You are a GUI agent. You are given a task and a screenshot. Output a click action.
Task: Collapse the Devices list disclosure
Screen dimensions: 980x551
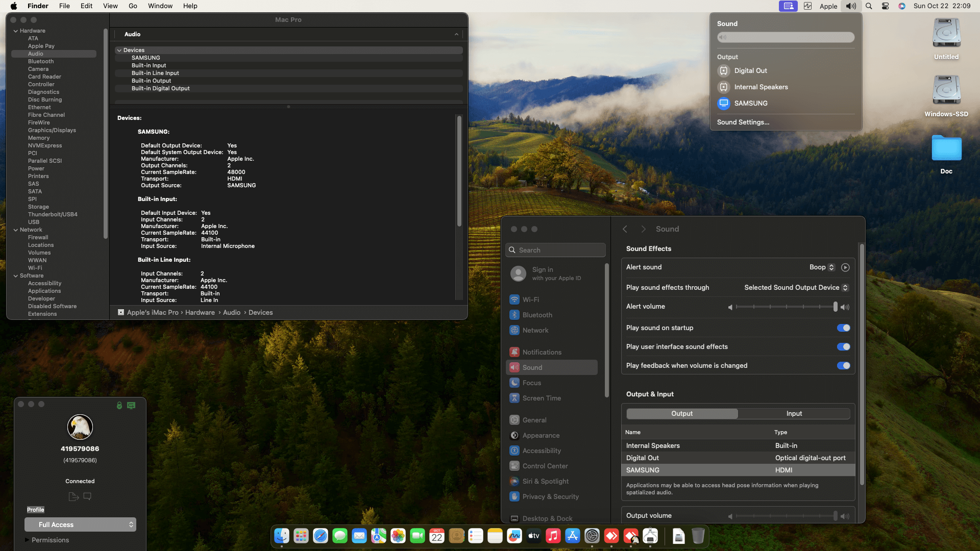tap(119, 51)
